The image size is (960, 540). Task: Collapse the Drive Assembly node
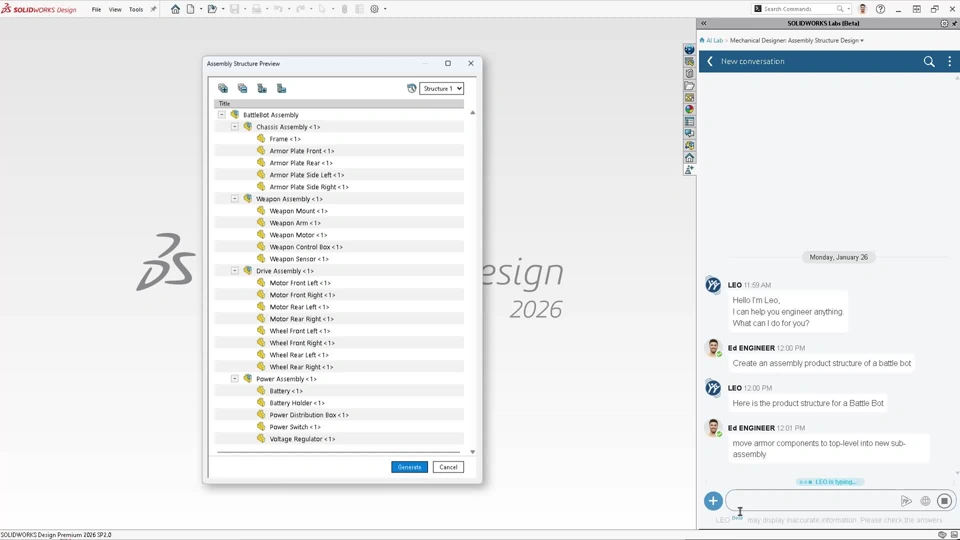point(234,271)
